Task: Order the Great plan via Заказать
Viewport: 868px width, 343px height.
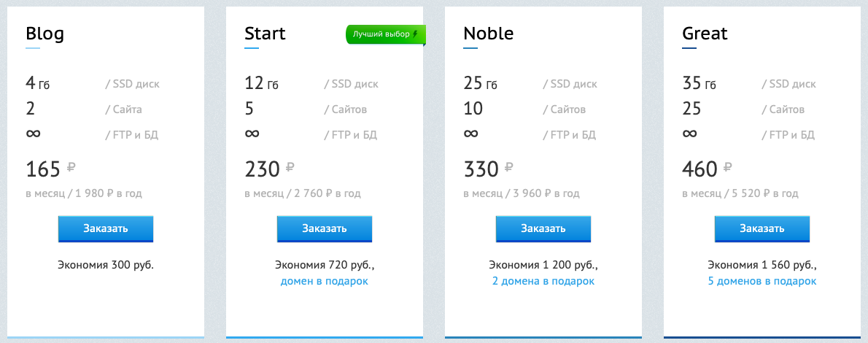Action: click(762, 228)
